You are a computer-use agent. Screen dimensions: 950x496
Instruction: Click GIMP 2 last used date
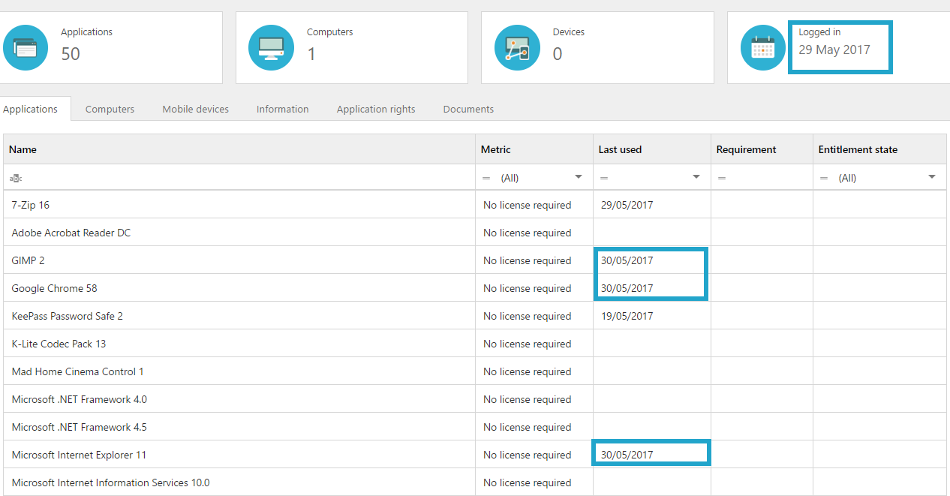(x=627, y=260)
